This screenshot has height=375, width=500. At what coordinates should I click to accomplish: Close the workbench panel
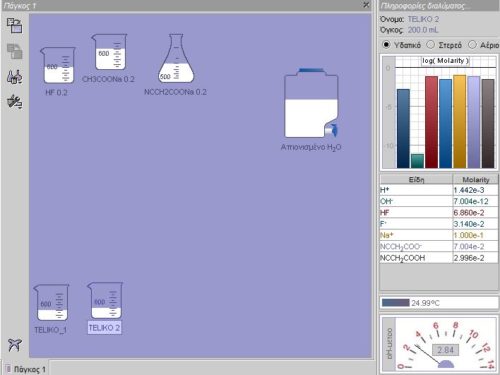point(366,5)
